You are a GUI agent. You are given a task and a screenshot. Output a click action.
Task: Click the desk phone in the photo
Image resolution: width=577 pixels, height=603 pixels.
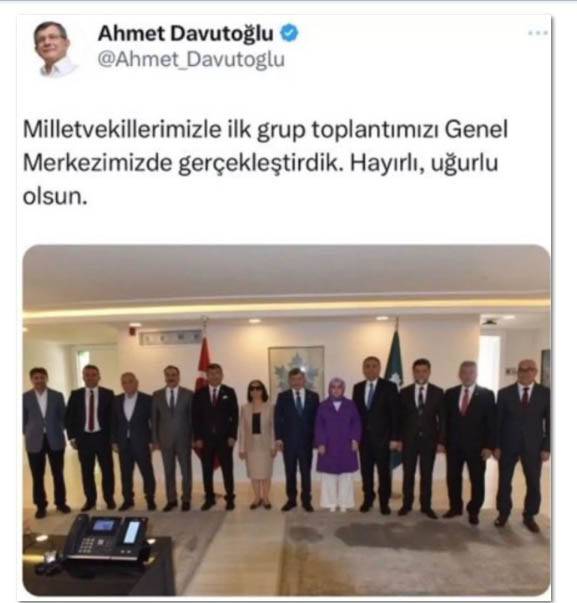108,538
